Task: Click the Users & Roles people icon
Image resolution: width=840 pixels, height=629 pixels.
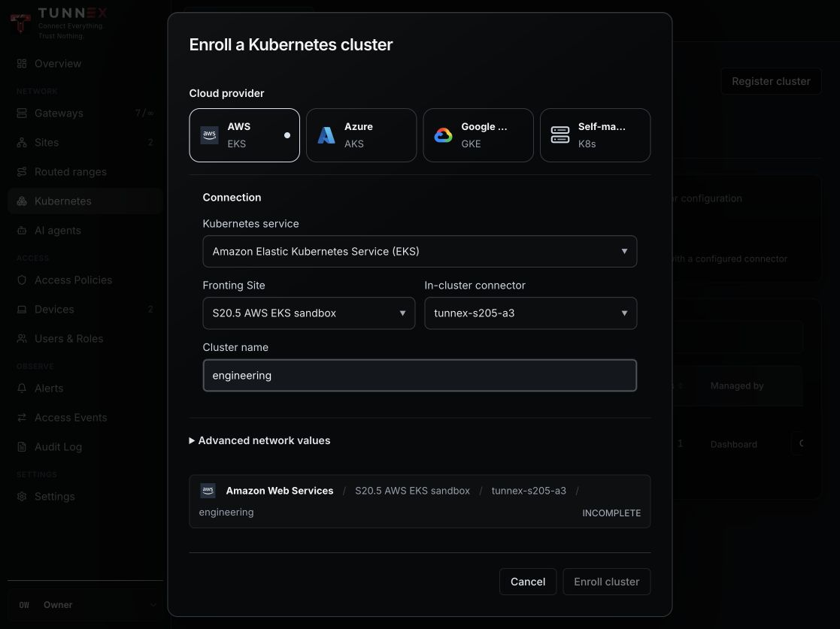Action: coord(22,339)
